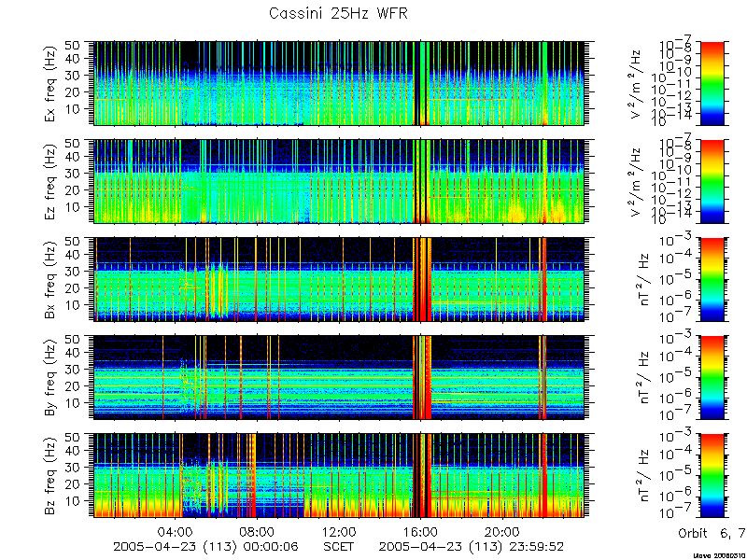This screenshot has width=747, height=560.
Task: Click the Bx spectrogram panel
Action: tap(339, 279)
